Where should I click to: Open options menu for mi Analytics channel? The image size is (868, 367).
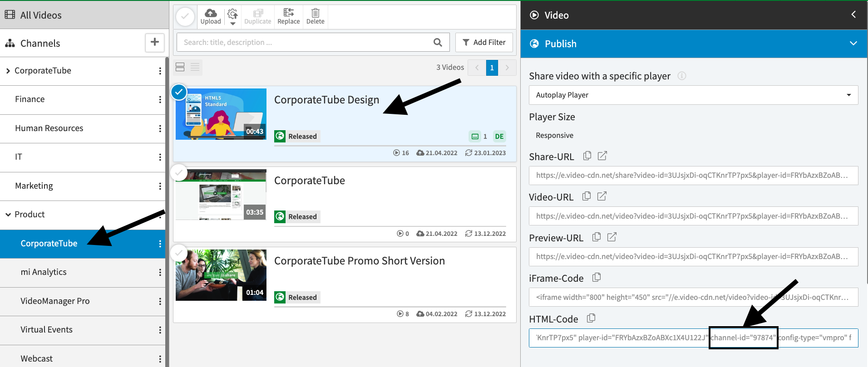pyautogui.click(x=160, y=272)
